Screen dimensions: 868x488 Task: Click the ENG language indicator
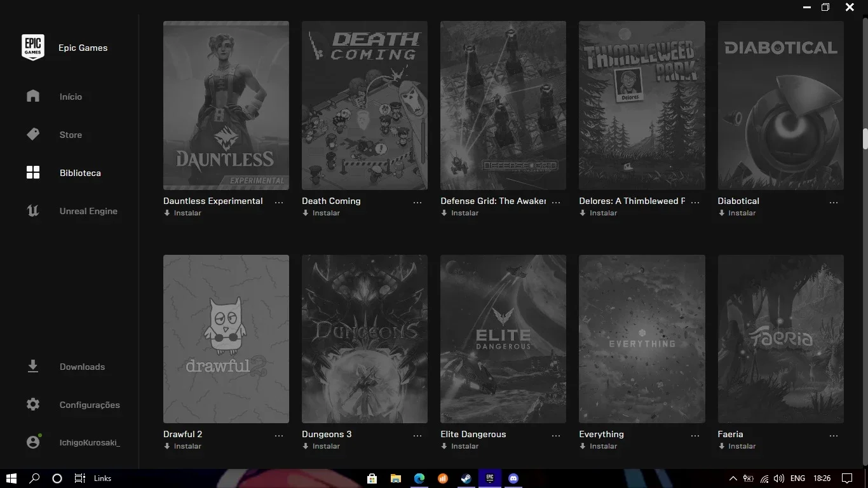point(797,478)
